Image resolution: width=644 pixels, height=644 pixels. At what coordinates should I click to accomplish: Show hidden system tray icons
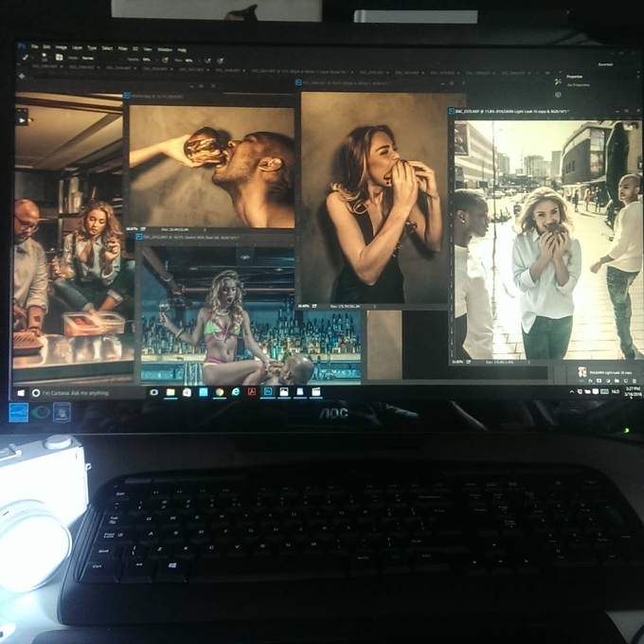click(x=571, y=392)
